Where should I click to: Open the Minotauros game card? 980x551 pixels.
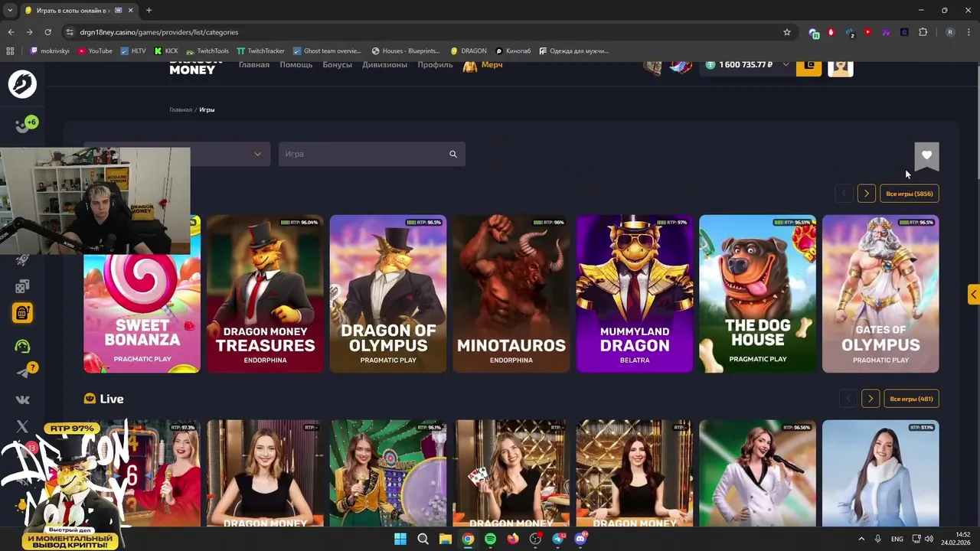tap(511, 294)
